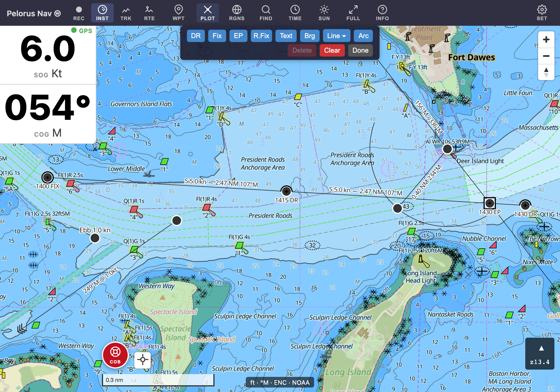Select the DR plot option
Screen dimensions: 560x392
point(196,36)
